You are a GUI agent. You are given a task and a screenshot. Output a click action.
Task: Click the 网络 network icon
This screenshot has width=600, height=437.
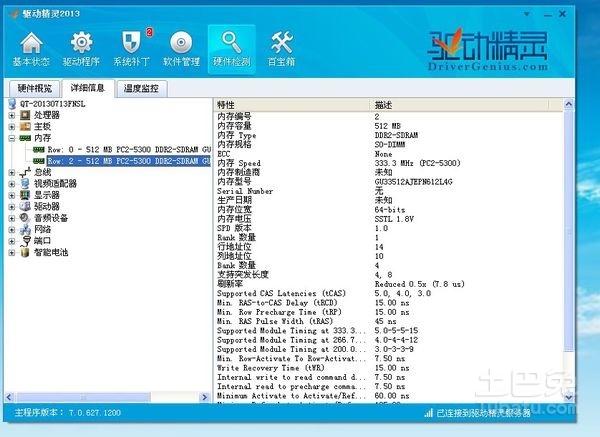click(25, 229)
